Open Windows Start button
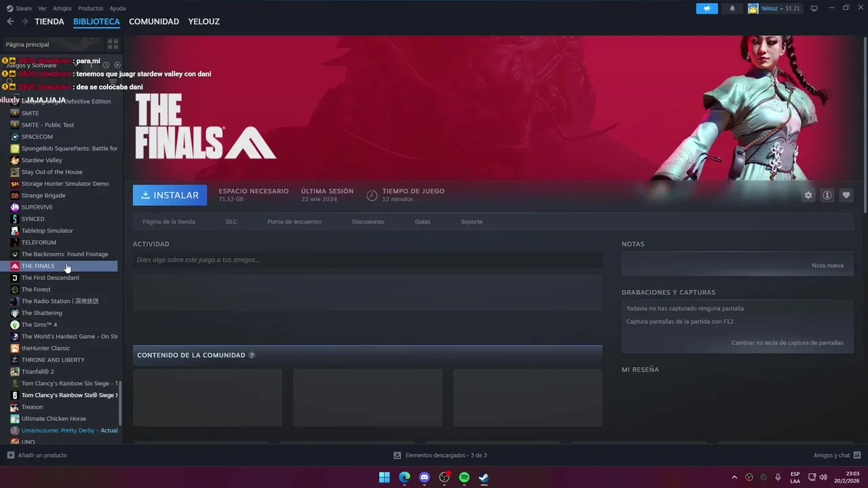This screenshot has width=868, height=488. coord(384,477)
